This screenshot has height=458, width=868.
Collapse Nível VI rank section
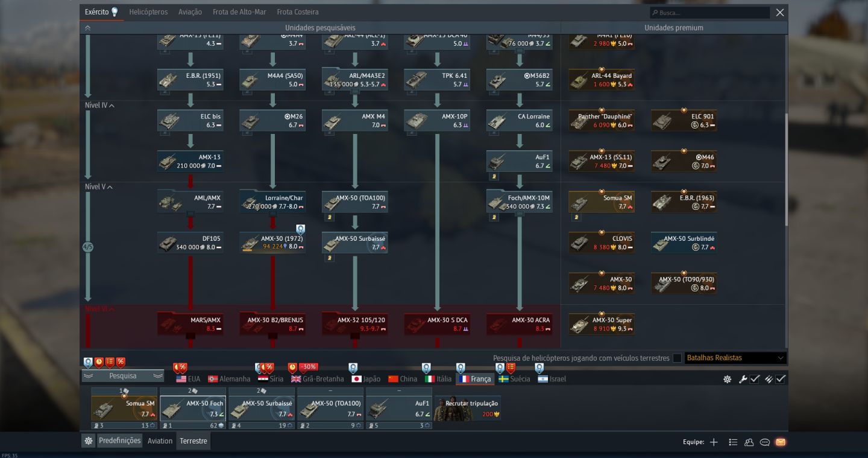coord(99,309)
